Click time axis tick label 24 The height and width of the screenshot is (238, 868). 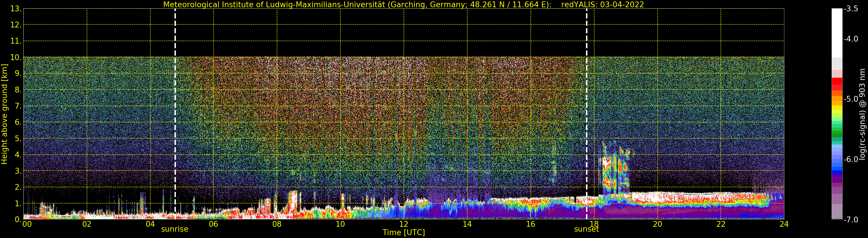click(784, 224)
